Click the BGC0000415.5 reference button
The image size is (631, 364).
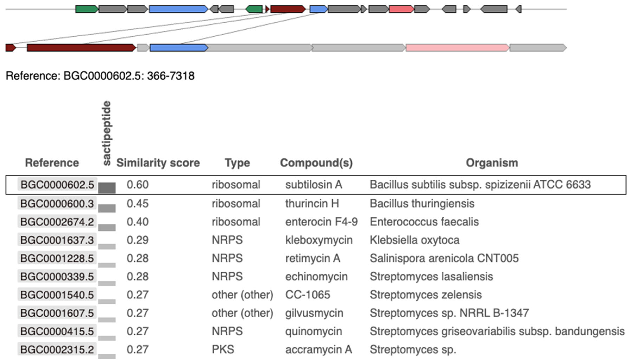[x=57, y=331]
